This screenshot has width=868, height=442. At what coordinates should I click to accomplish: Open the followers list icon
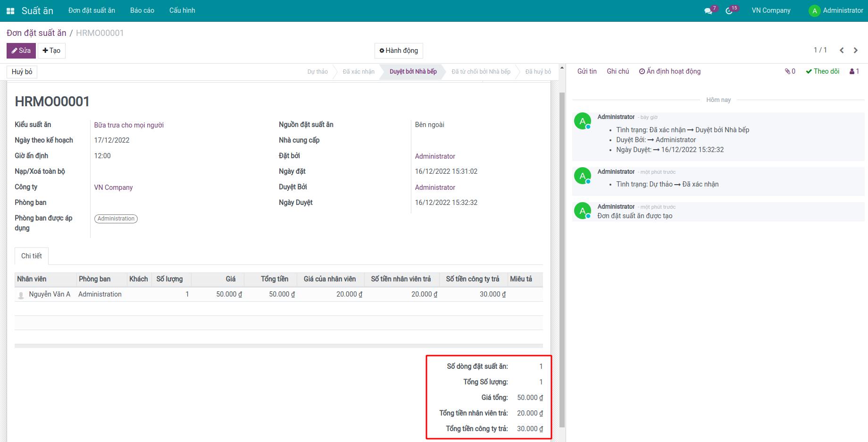854,71
